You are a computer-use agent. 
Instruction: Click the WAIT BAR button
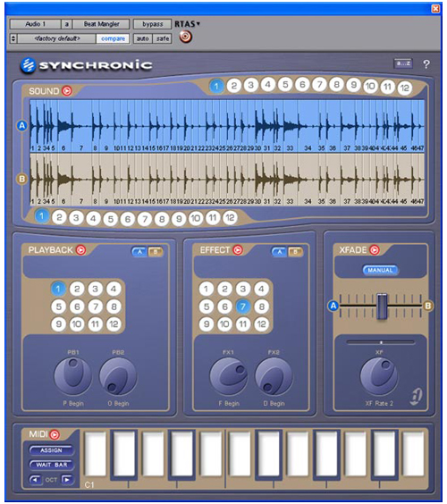(x=52, y=465)
